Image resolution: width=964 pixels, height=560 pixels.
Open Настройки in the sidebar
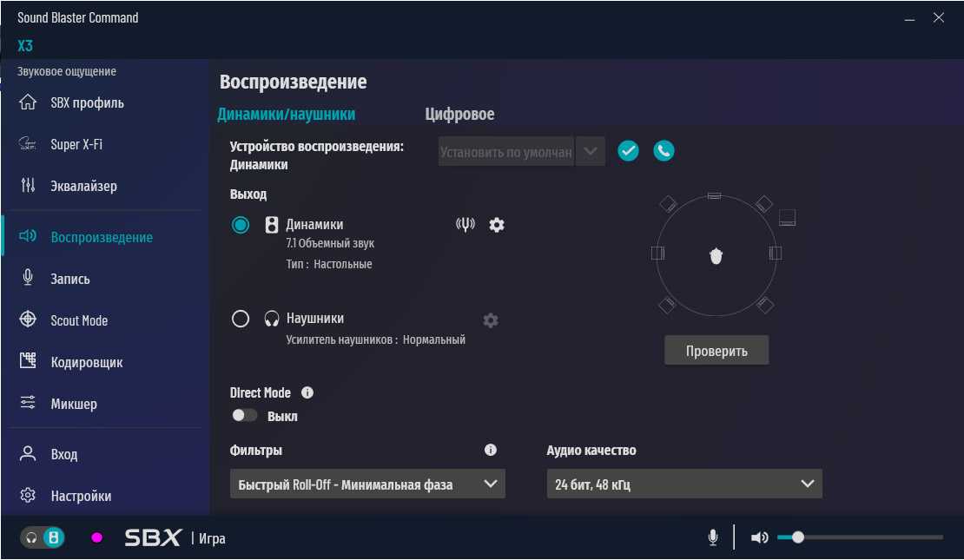pos(81,496)
